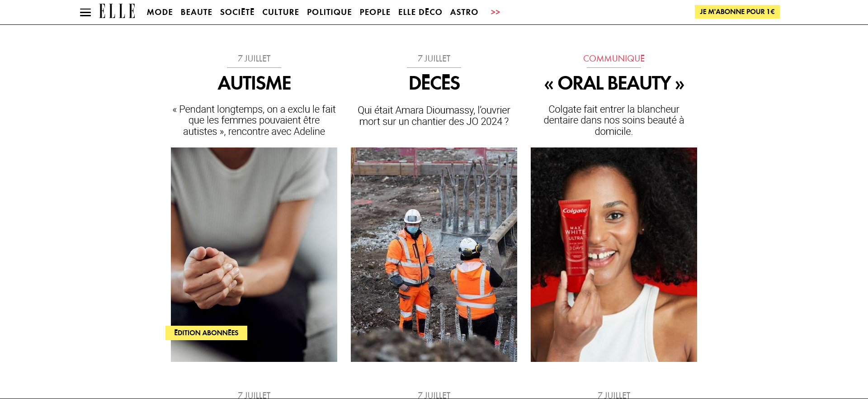Open the hamburger menu icon
This screenshot has width=868, height=399.
pyautogui.click(x=85, y=12)
